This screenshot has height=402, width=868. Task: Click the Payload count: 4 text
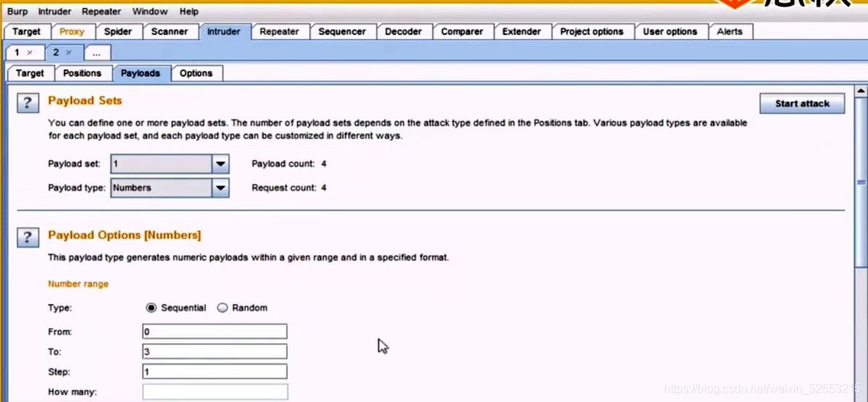point(289,164)
